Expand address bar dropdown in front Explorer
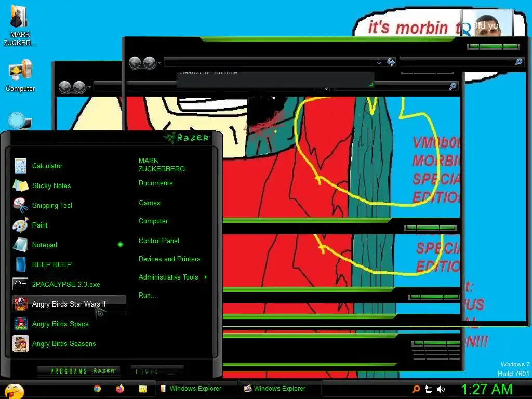The width and height of the screenshot is (532, 399). click(379, 62)
